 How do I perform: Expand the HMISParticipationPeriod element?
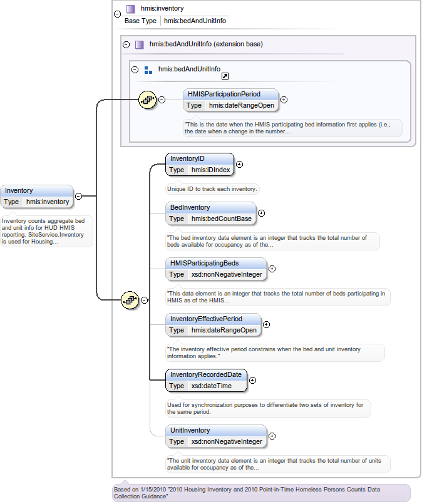tap(284, 100)
